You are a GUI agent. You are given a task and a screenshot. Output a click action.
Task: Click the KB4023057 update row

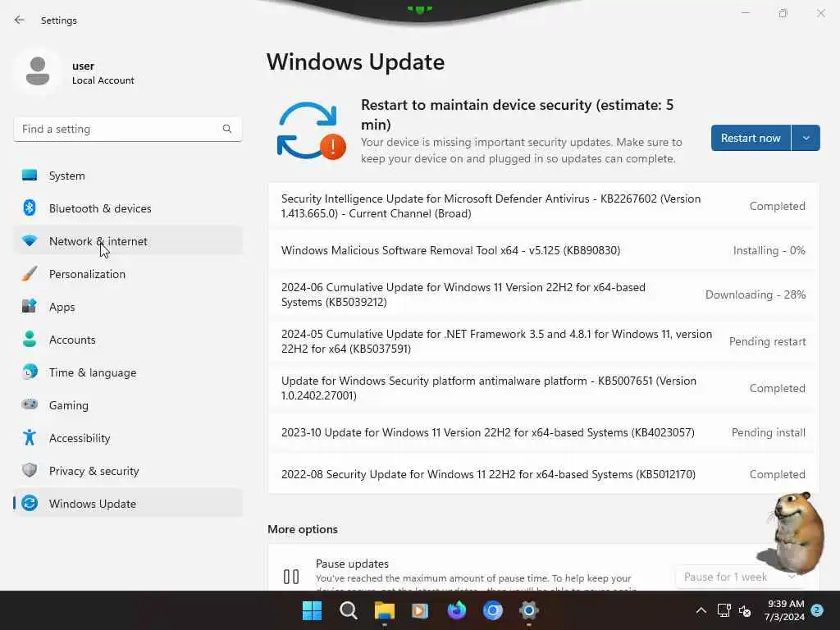(x=544, y=432)
